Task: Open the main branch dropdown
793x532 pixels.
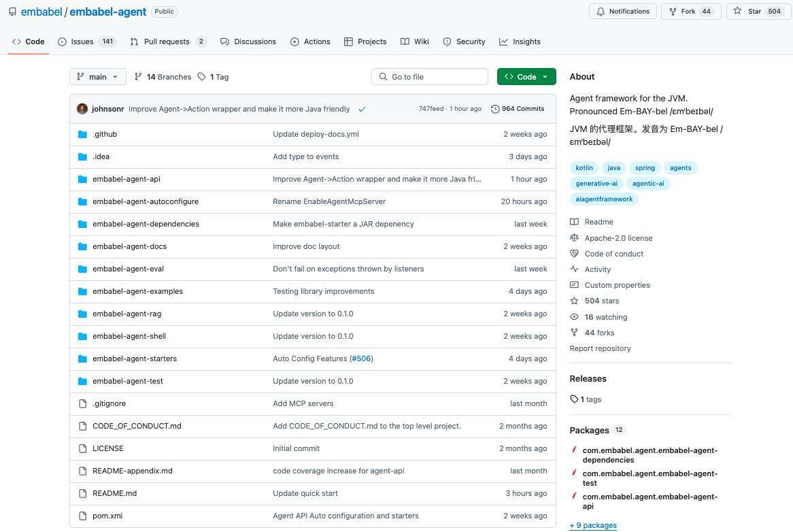Action: 98,77
